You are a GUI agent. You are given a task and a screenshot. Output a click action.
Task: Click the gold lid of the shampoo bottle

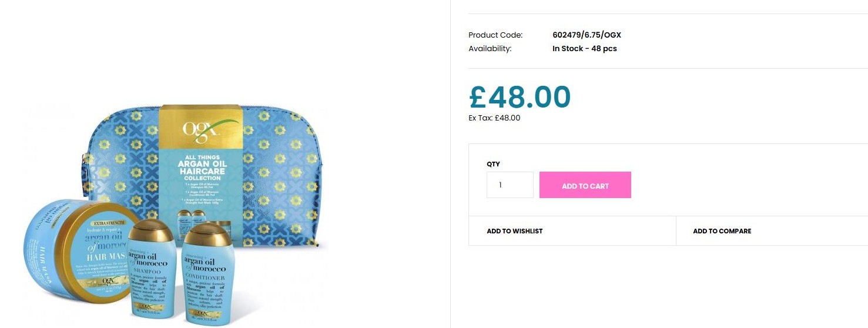[151, 230]
